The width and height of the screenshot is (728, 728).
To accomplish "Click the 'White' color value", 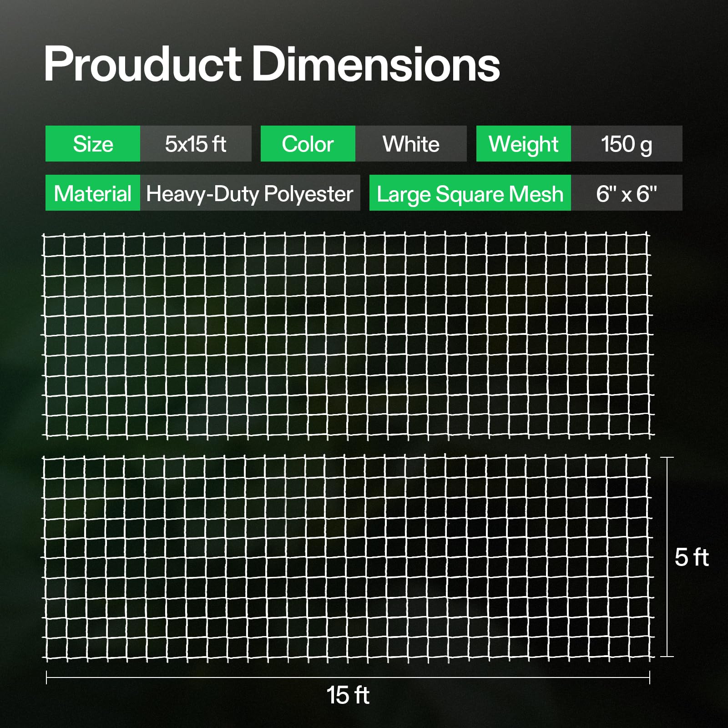I will point(411,144).
